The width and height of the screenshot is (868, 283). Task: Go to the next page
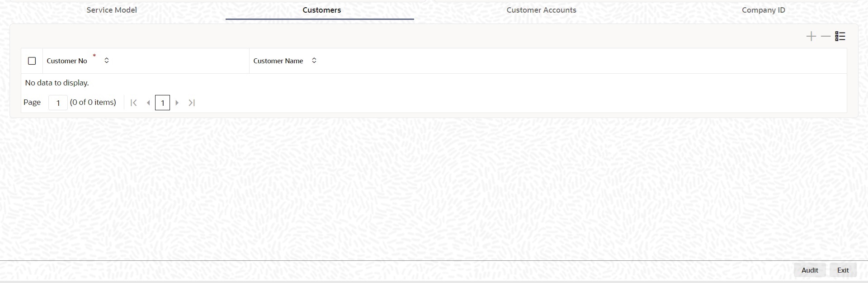coord(177,103)
